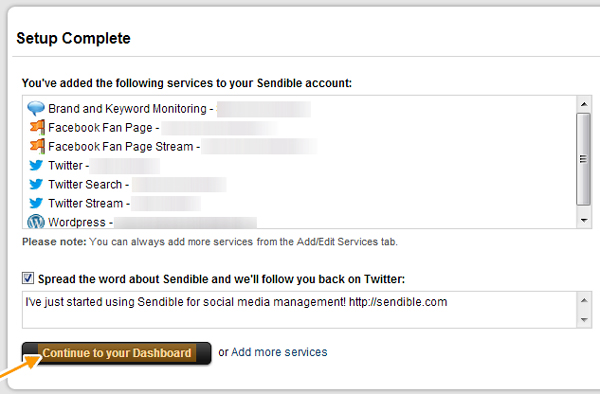Click the services list scroll up arrow
Viewport: 600px width, 394px height.
[x=584, y=104]
